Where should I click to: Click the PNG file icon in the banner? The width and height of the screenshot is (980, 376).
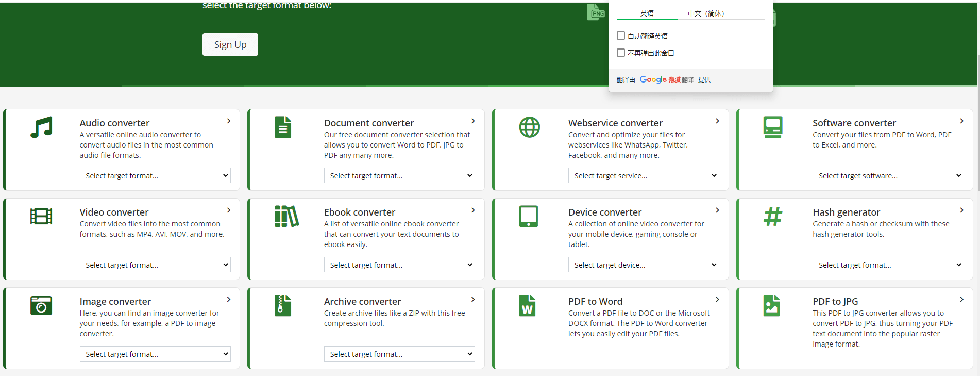[x=596, y=12]
